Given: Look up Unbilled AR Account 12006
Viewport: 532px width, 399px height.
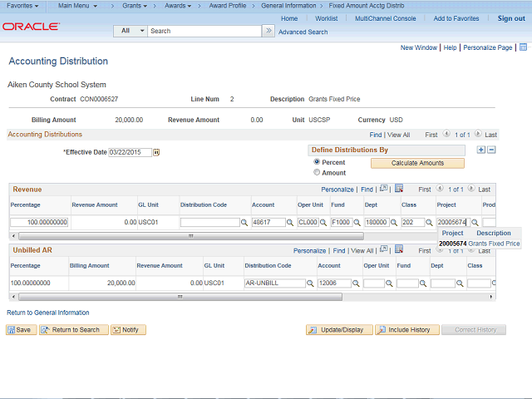Looking at the screenshot, I should [x=356, y=283].
